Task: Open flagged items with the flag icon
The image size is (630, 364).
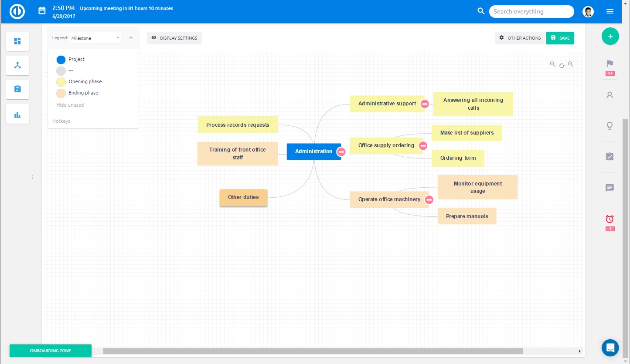Action: coord(610,64)
